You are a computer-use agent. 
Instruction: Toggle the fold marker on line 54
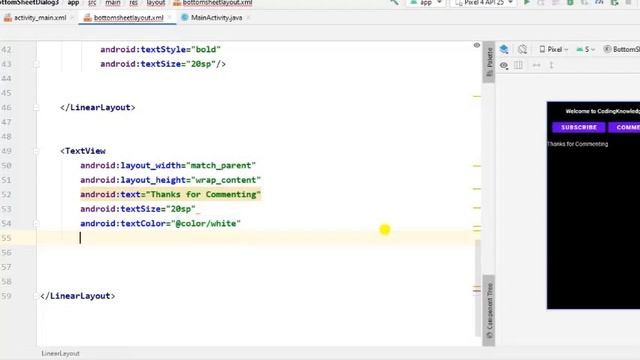(x=36, y=224)
